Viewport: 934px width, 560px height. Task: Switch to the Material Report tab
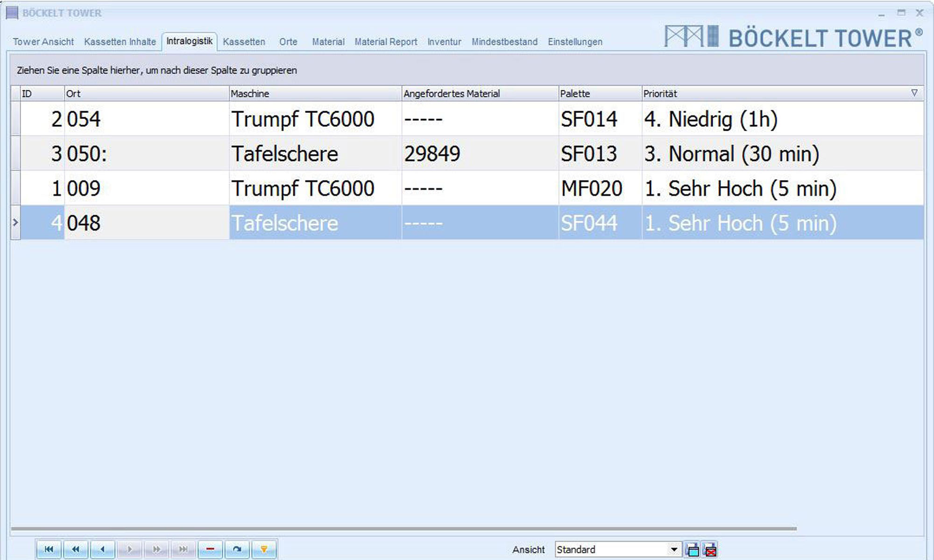386,42
